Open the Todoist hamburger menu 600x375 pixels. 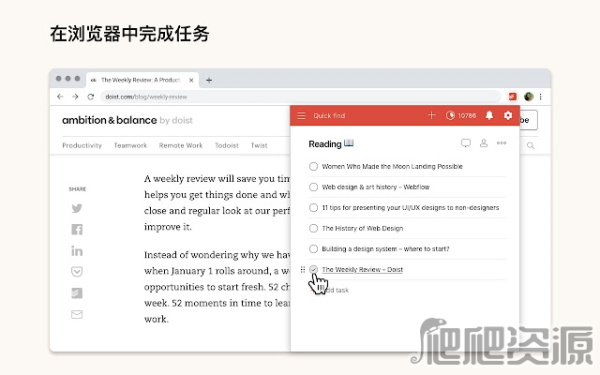[302, 116]
